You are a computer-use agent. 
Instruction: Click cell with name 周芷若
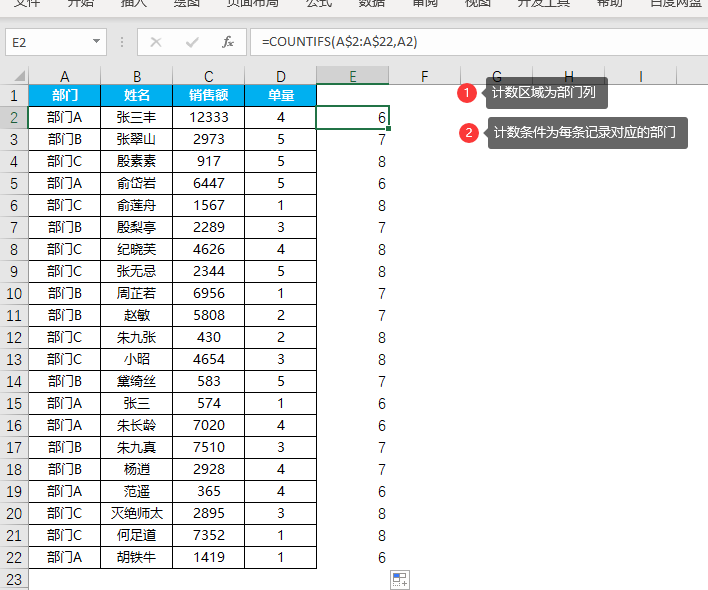[136, 293]
